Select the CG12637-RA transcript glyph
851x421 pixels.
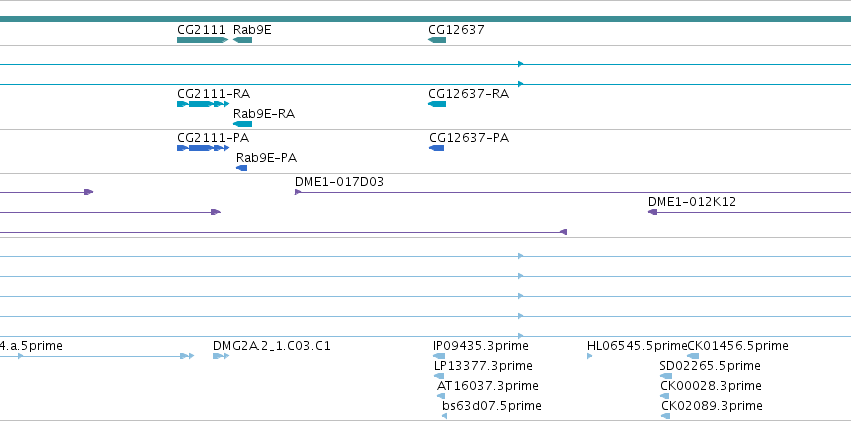click(437, 104)
